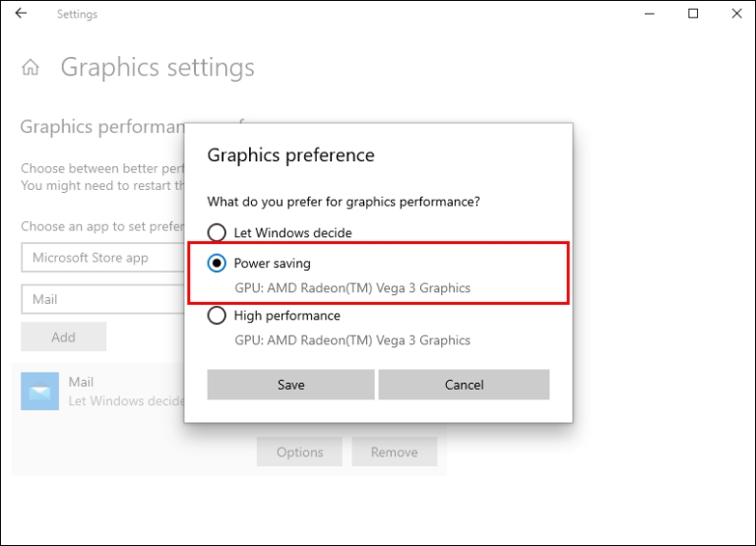Remove the Mail app entry

(x=394, y=453)
